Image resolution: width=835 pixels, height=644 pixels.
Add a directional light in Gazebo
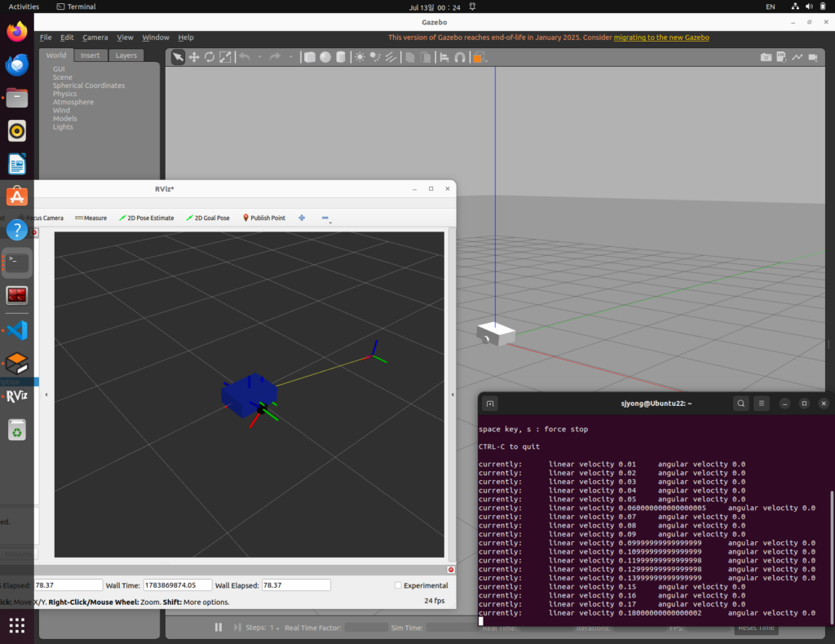point(391,57)
